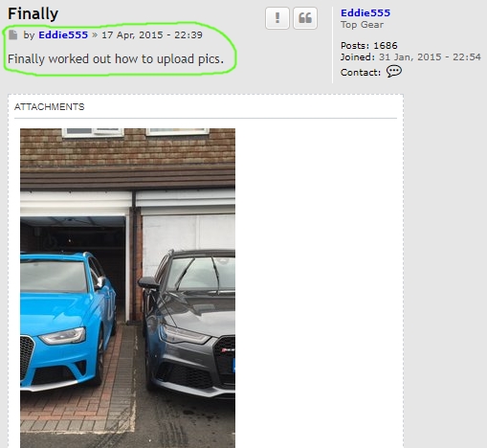Click the grey Audi in the photo
This screenshot has width=487, height=448.
(188, 323)
